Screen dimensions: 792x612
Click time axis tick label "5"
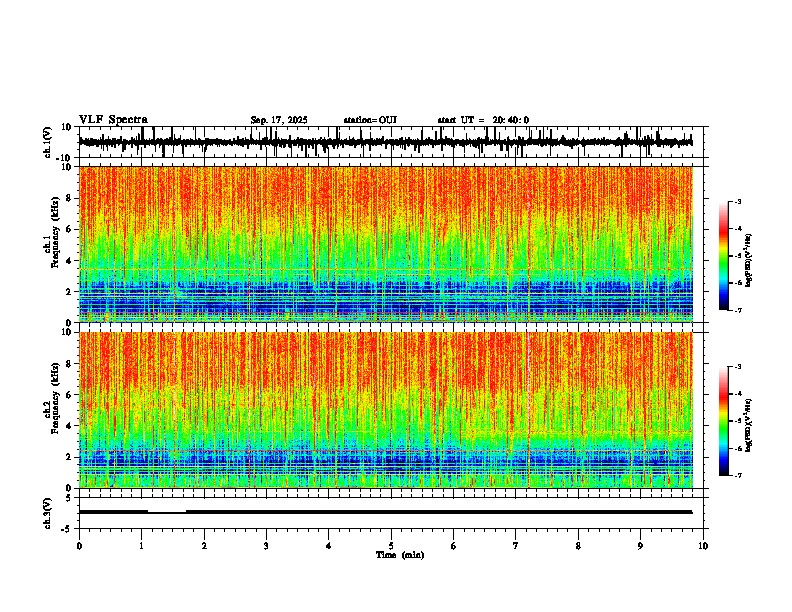[x=391, y=546]
